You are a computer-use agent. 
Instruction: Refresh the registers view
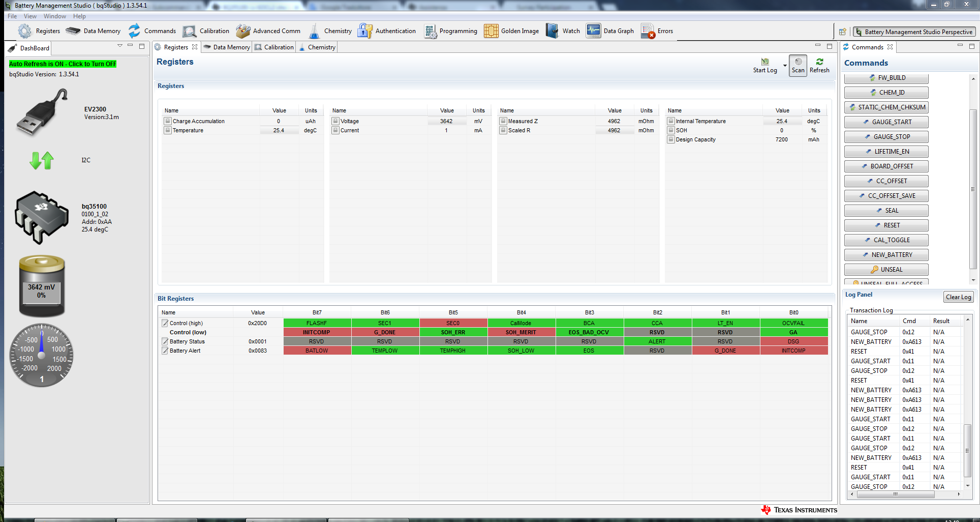pos(819,65)
